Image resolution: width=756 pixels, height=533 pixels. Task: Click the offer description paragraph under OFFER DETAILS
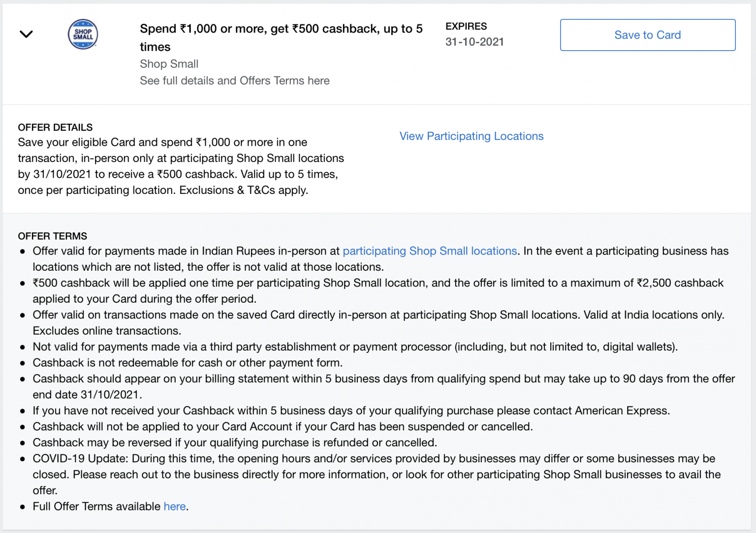pos(181,166)
